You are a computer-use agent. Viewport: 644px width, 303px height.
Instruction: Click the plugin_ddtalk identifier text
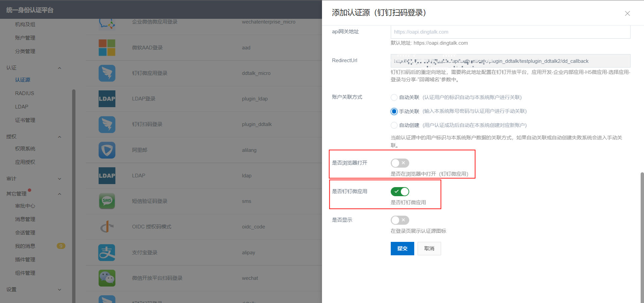(257, 124)
